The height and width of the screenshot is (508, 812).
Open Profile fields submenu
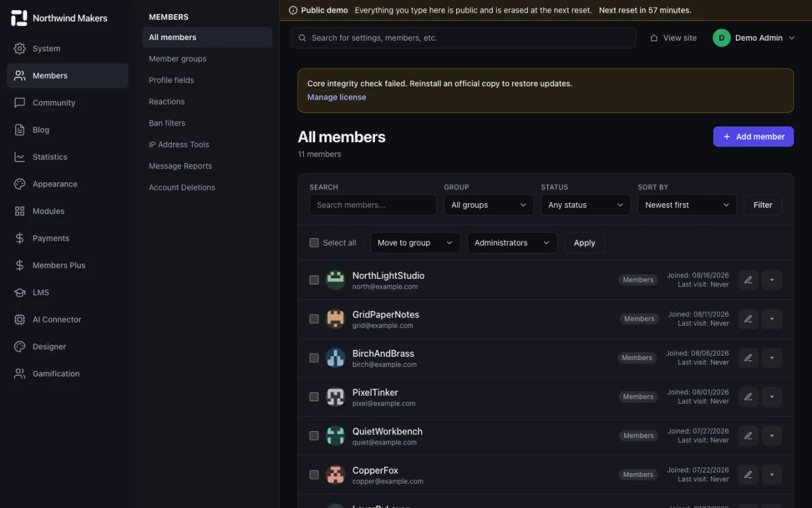pos(207,80)
